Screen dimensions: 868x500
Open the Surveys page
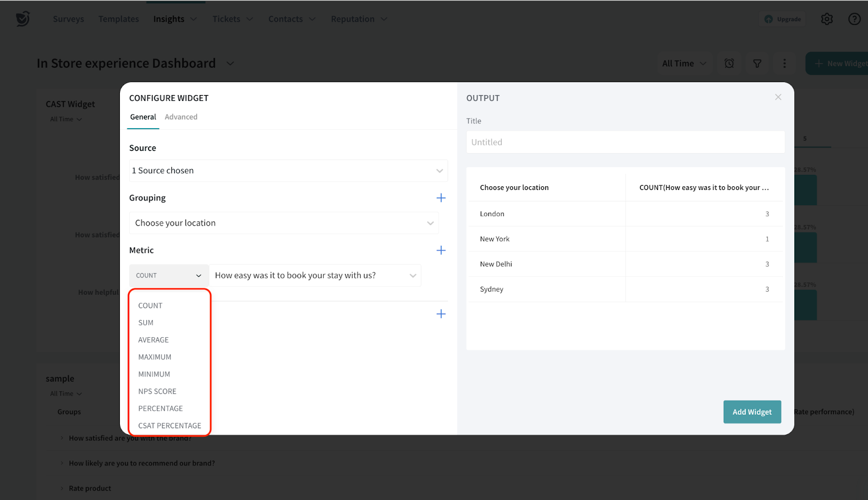68,19
